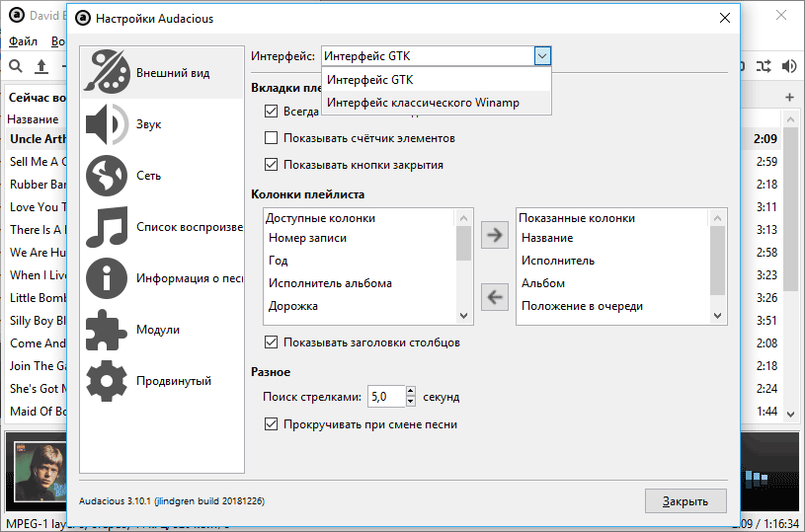The width and height of the screenshot is (805, 532).
Task: Click the album art thumbnail in main window
Action: pos(40,472)
